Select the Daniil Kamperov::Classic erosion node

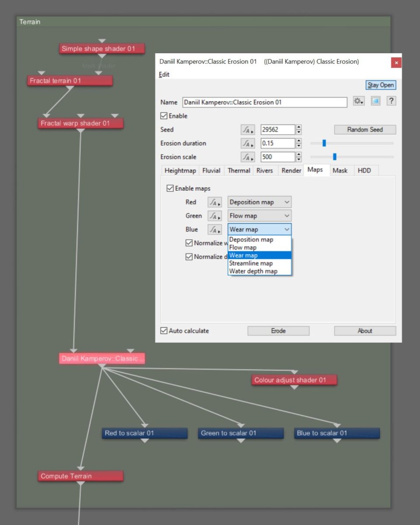point(102,359)
